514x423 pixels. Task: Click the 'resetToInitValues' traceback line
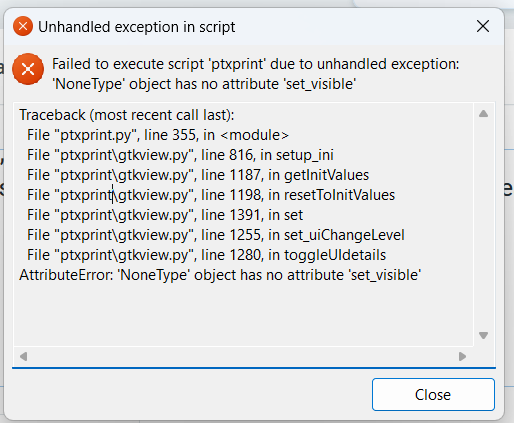(211, 195)
